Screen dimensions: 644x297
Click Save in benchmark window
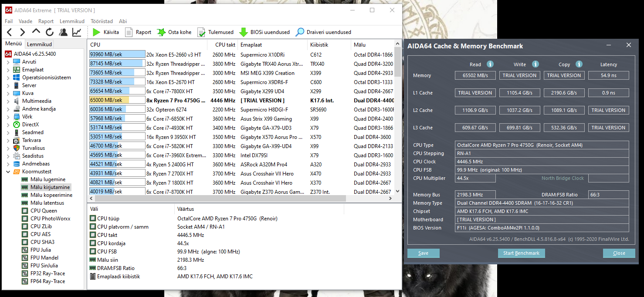click(x=423, y=253)
